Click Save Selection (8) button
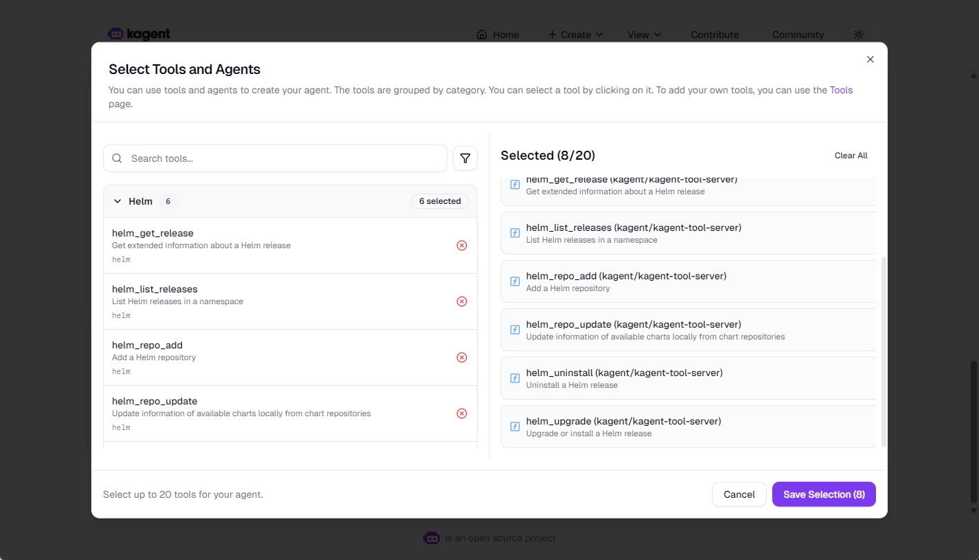 coord(823,494)
